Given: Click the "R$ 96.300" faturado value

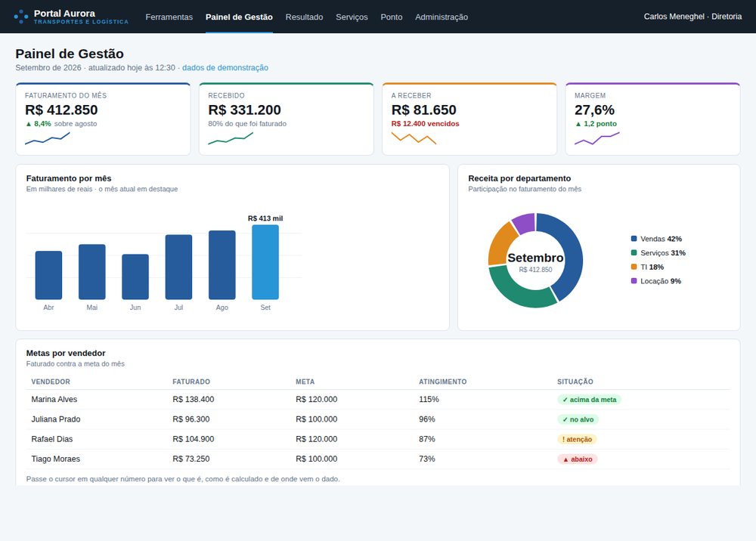Looking at the screenshot, I should pyautogui.click(x=191, y=419).
